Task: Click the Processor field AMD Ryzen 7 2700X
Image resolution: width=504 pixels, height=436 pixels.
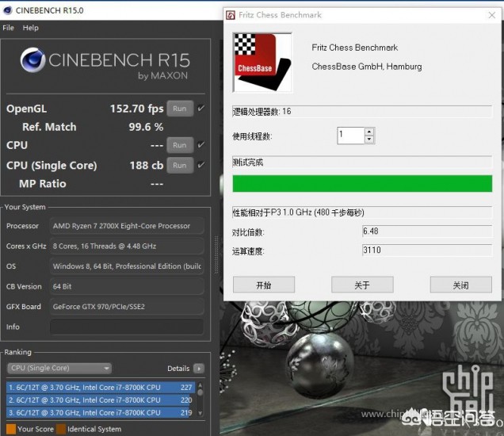Action: [127, 226]
